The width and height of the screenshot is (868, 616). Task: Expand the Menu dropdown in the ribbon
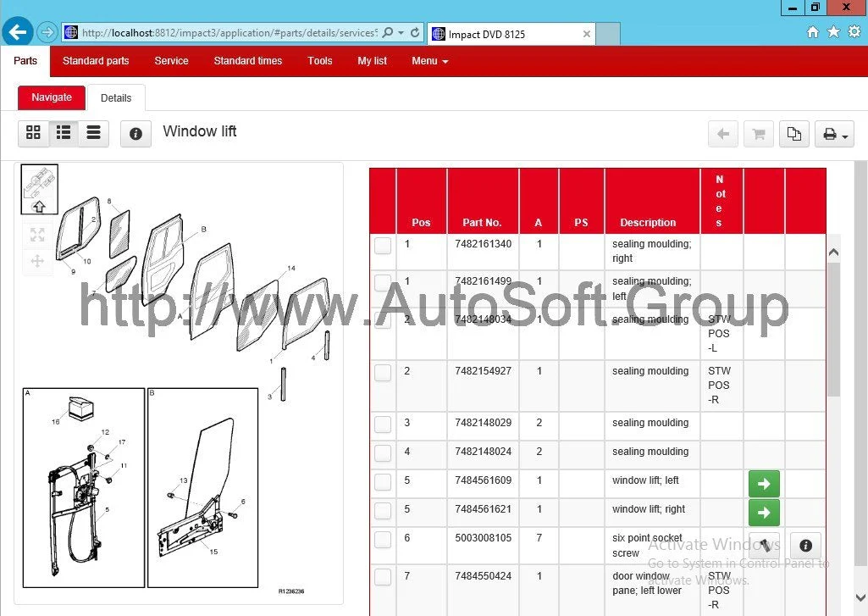(429, 61)
